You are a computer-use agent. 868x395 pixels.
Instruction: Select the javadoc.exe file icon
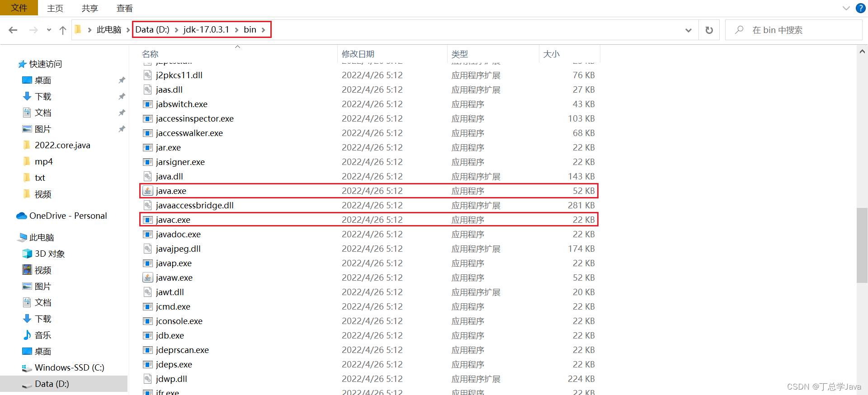pos(148,234)
